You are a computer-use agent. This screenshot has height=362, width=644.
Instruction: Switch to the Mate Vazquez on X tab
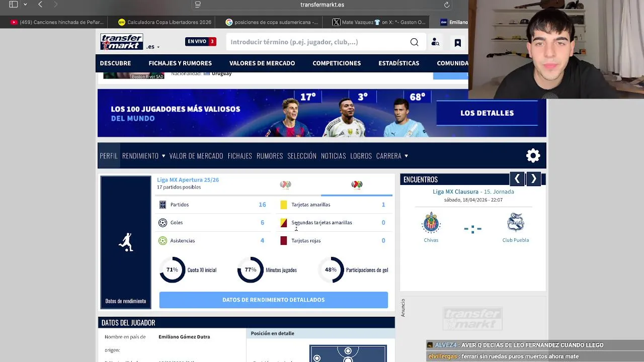[379, 22]
